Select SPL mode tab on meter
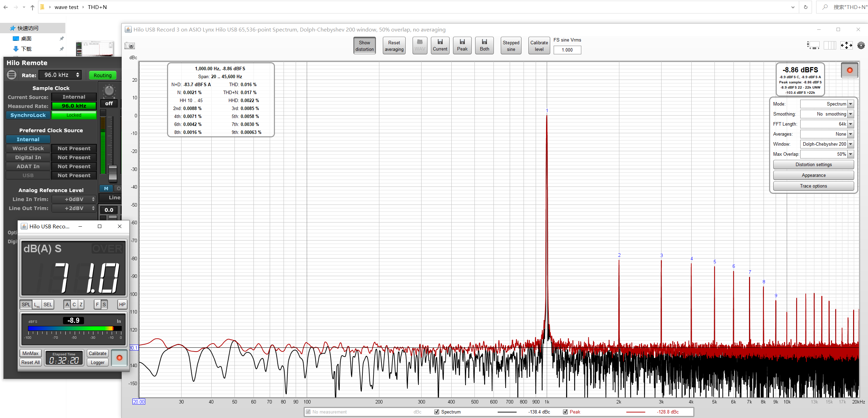 tap(26, 305)
